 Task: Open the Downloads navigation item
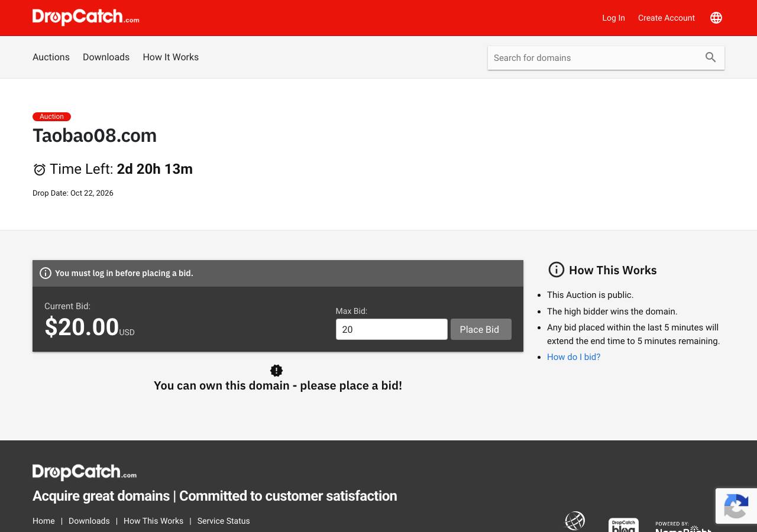(x=106, y=57)
